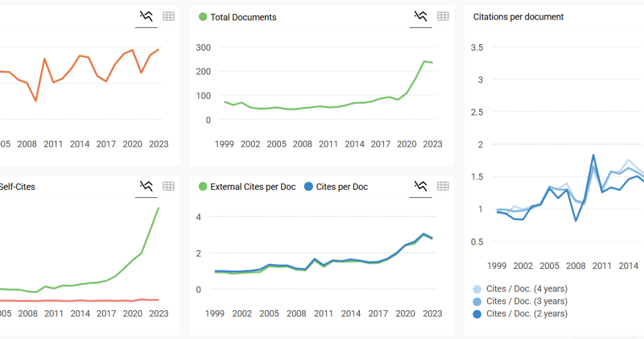644x339 pixels.
Task: Click the Cites per Doc legend label
Action: click(342, 187)
